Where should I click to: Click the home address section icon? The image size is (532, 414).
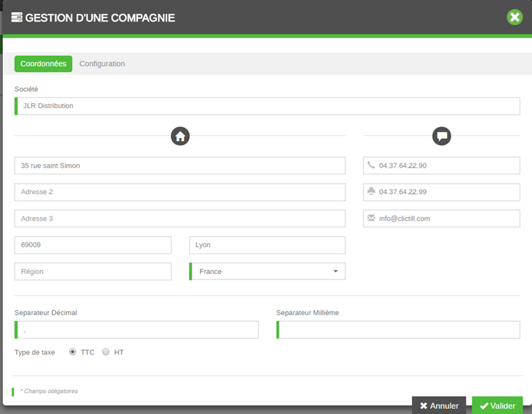tap(180, 137)
